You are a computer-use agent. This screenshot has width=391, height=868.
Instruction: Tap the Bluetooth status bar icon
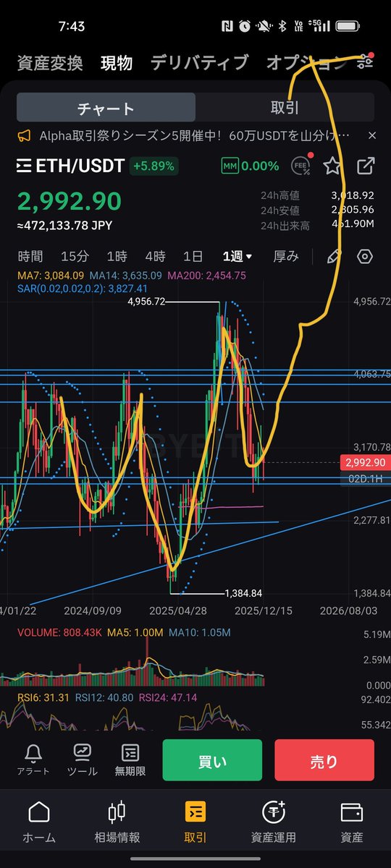click(x=283, y=26)
